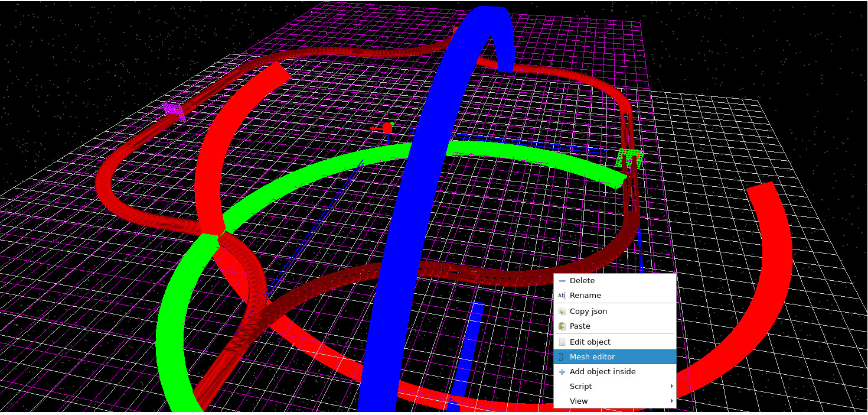Click the Copy json clipboard icon
Image resolution: width=868 pixels, height=415 pixels.
point(562,311)
